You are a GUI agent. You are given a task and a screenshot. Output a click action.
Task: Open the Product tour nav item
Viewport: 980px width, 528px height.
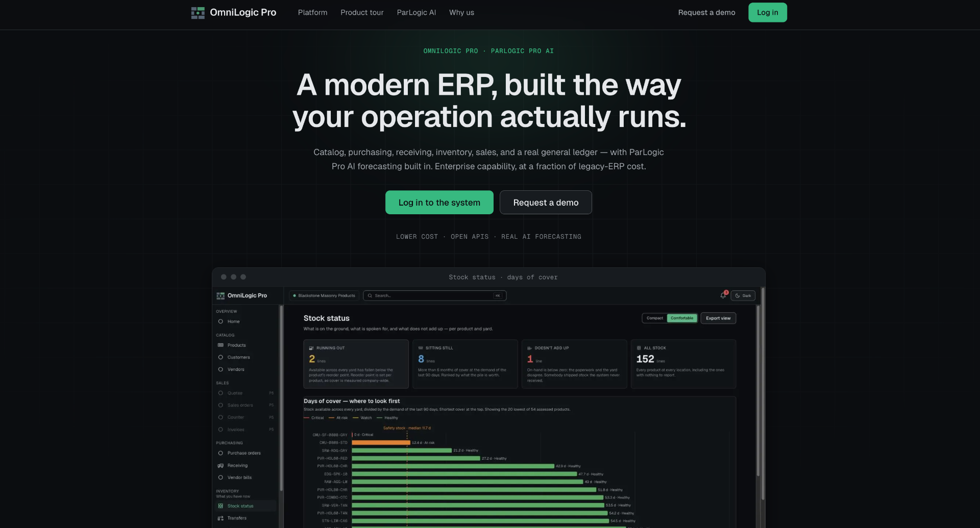pos(362,13)
